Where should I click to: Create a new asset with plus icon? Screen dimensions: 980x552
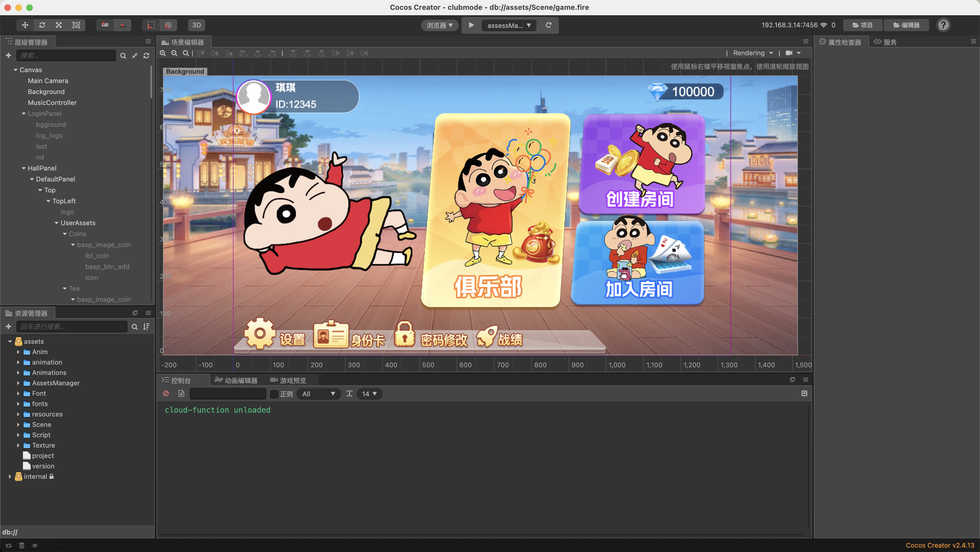point(8,327)
